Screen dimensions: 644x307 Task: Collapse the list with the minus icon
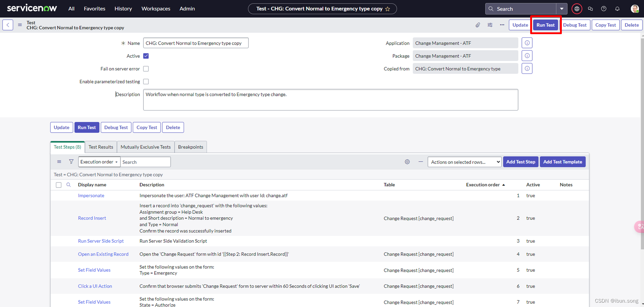[421, 162]
